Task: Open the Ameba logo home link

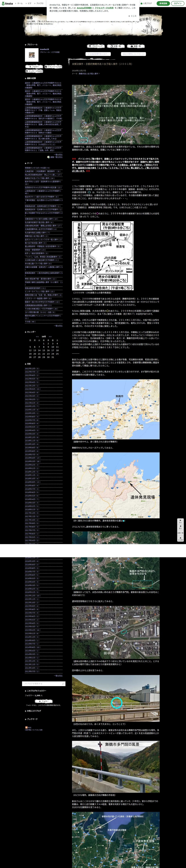Action: pyautogui.click(x=7, y=3)
